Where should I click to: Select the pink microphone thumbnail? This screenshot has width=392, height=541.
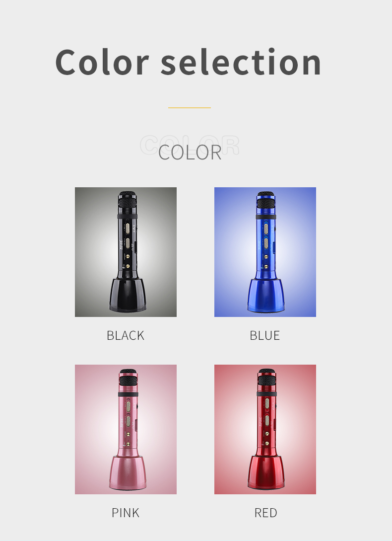click(126, 429)
